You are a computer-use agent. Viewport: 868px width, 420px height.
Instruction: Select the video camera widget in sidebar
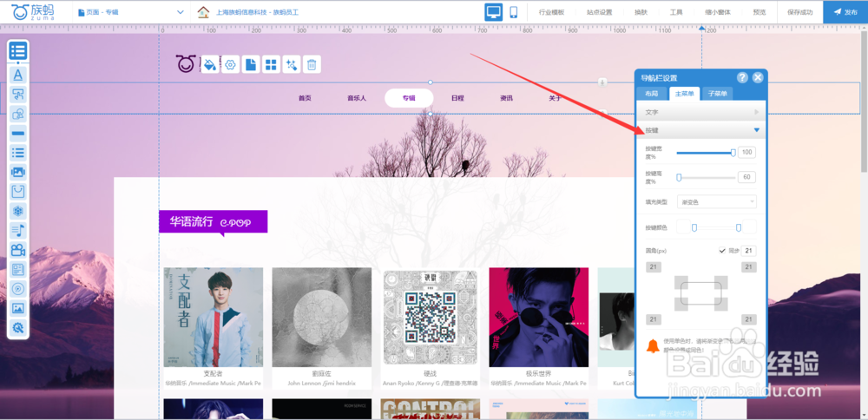[18, 250]
